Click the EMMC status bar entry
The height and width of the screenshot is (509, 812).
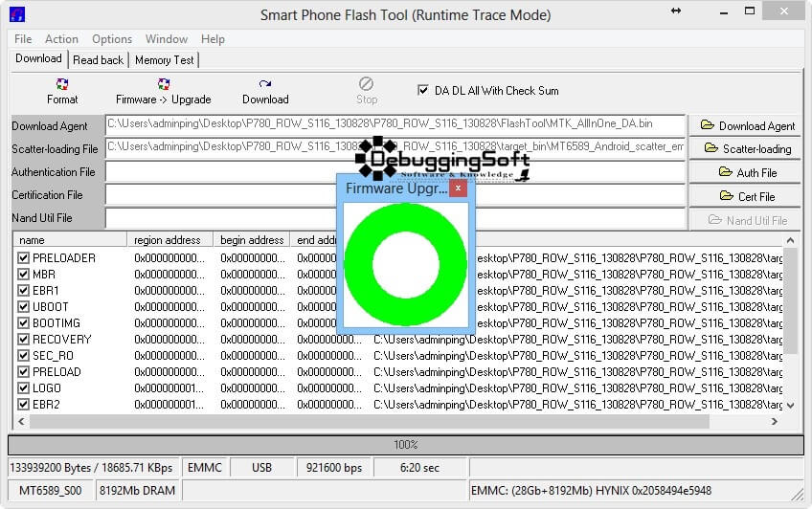205,468
